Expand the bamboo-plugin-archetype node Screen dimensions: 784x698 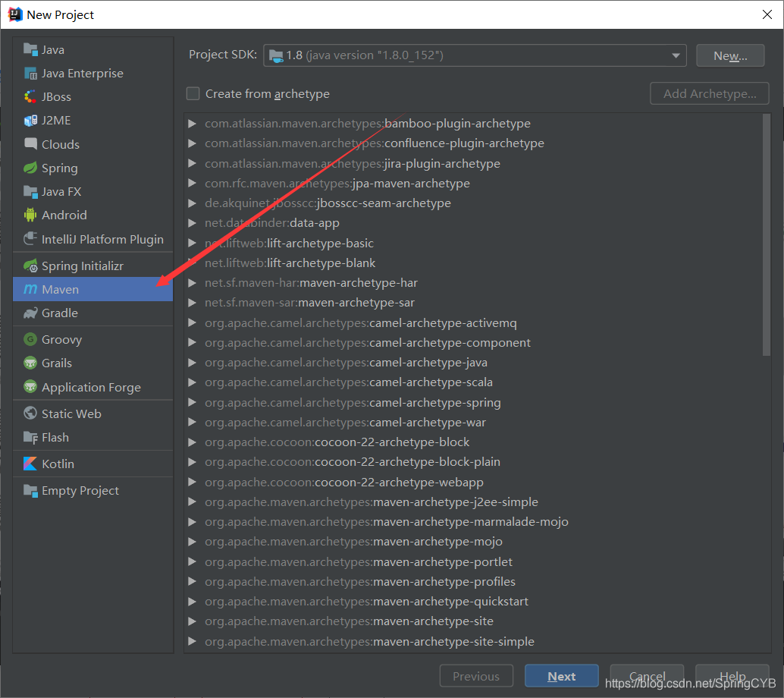tap(192, 124)
